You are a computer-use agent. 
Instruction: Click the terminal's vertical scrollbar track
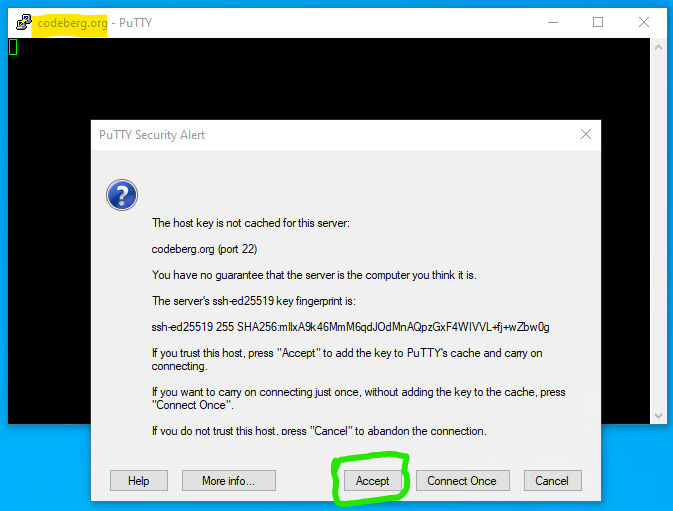pos(658,232)
